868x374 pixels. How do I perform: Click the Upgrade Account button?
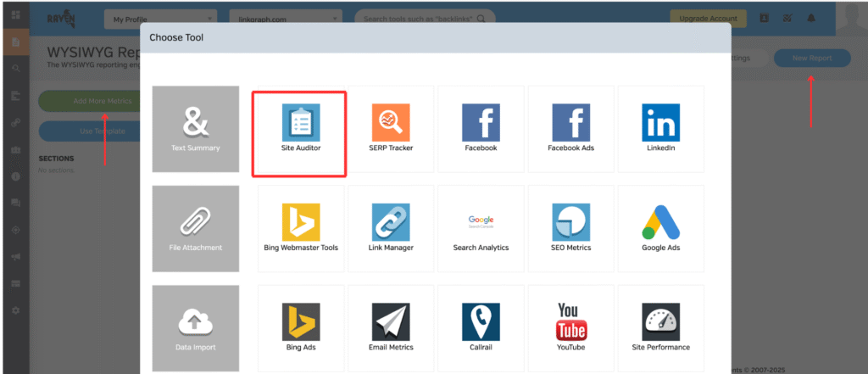tap(708, 19)
